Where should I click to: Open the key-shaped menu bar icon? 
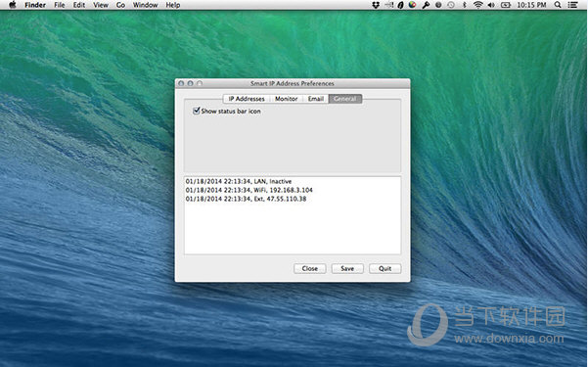(x=426, y=5)
